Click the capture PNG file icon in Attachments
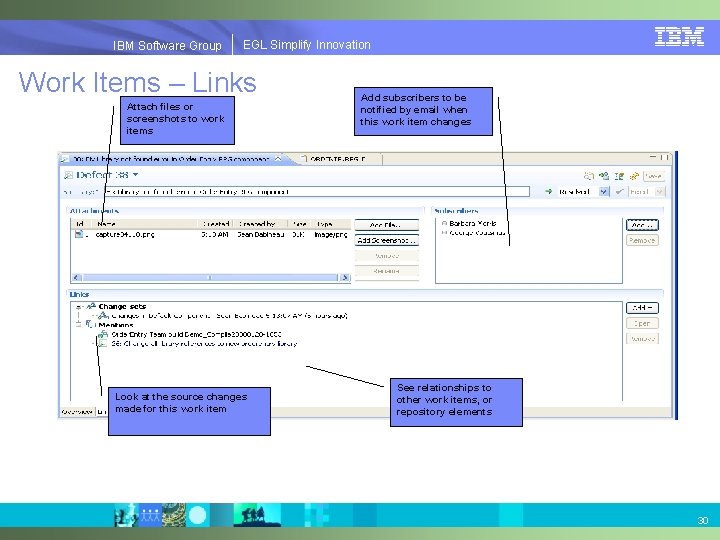720x540 pixels. tap(79, 234)
